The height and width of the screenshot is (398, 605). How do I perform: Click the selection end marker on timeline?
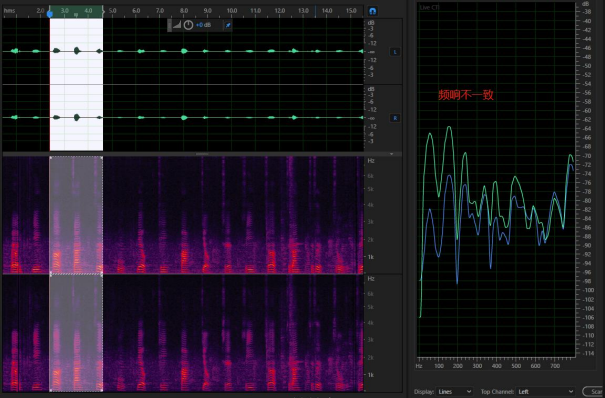(x=103, y=12)
